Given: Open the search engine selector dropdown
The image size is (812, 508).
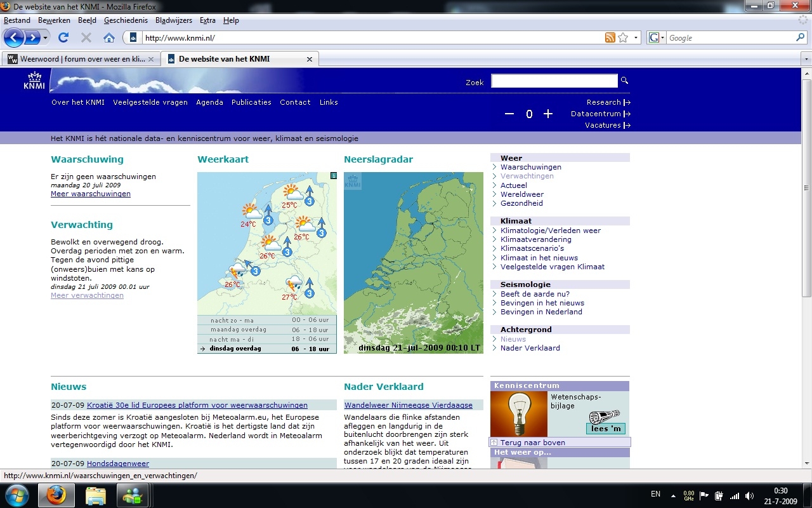Looking at the screenshot, I should pos(656,38).
